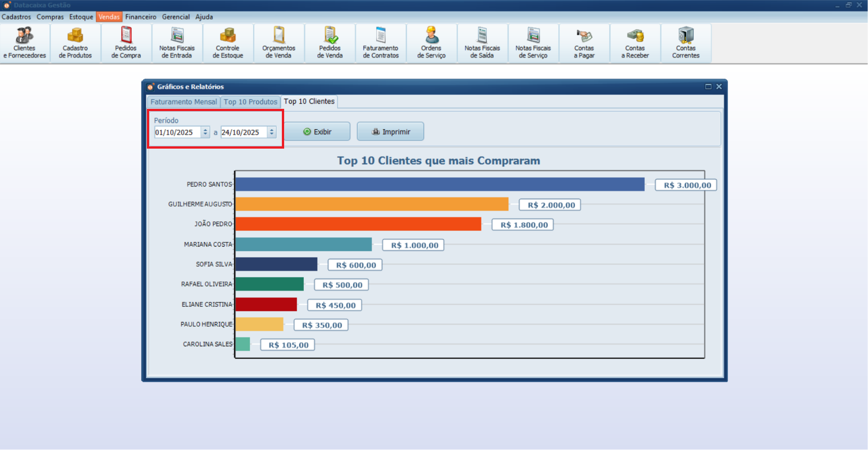The height and width of the screenshot is (450, 868).
Task: Open Contas Correntes
Action: 686,43
